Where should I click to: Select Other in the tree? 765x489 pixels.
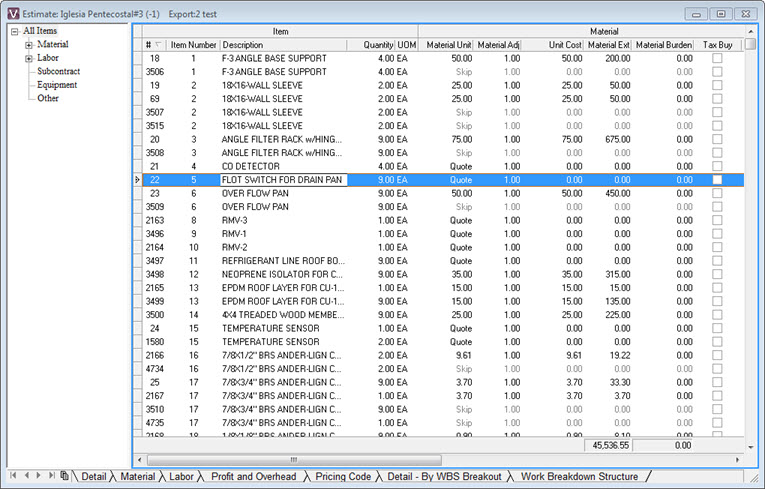coord(48,98)
